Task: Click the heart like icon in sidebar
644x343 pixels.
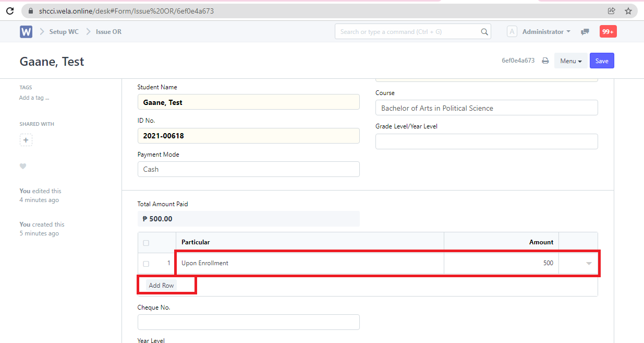Action: [x=23, y=166]
